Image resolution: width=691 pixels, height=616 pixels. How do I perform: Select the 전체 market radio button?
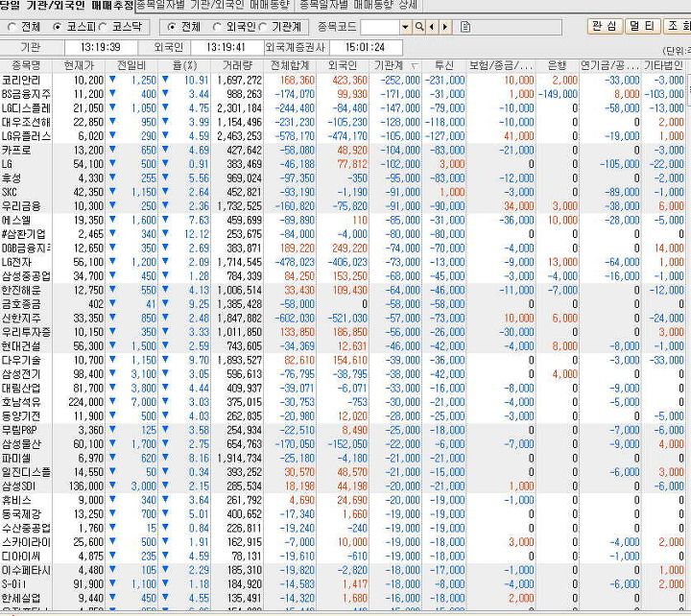click(12, 27)
